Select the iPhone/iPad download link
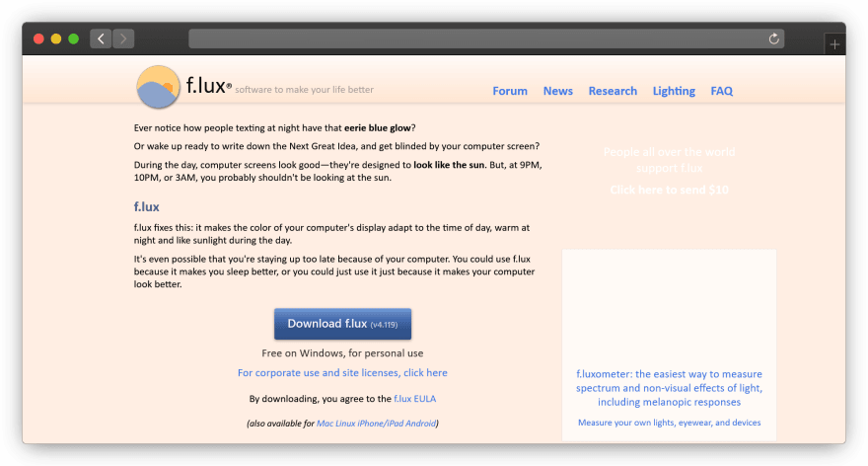Image resolution: width=868 pixels, height=466 pixels. click(x=381, y=424)
